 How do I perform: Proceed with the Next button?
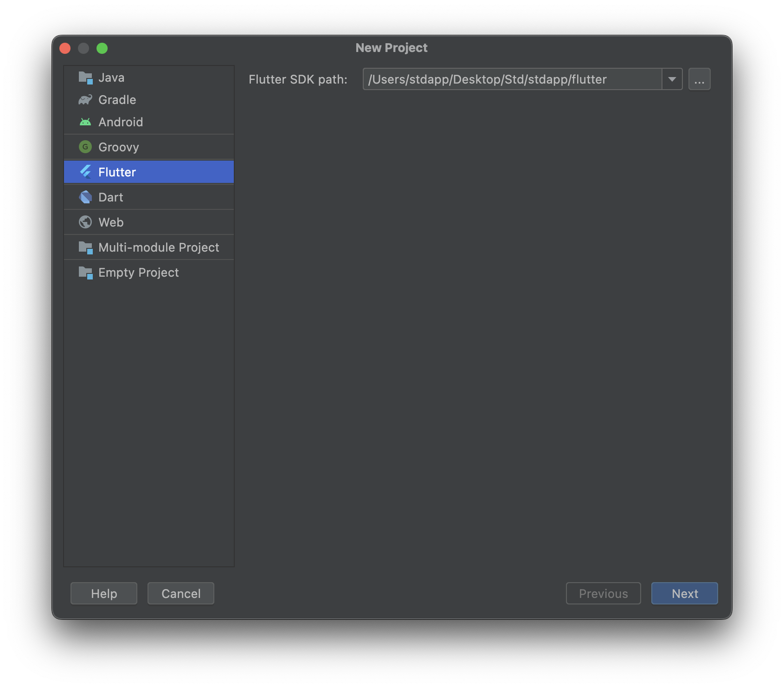click(x=685, y=594)
